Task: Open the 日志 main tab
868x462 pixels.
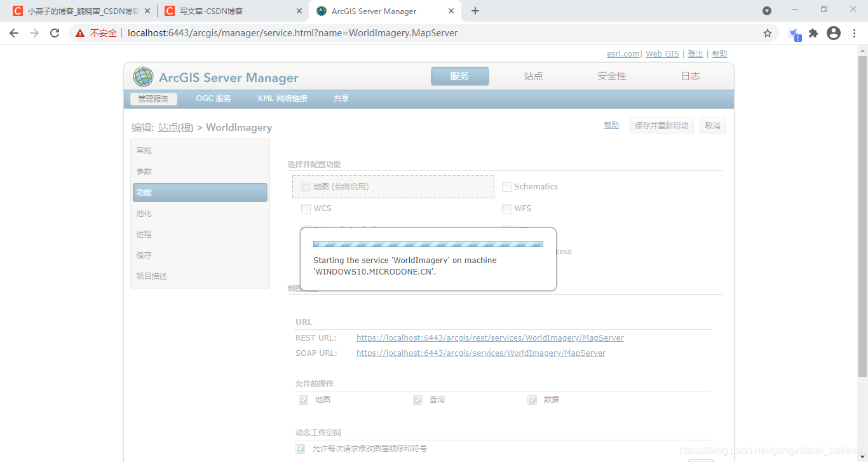Action: coord(691,76)
